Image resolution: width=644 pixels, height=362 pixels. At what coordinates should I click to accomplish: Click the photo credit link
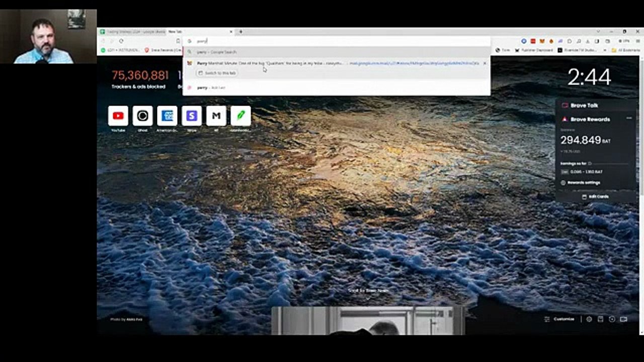click(x=126, y=319)
